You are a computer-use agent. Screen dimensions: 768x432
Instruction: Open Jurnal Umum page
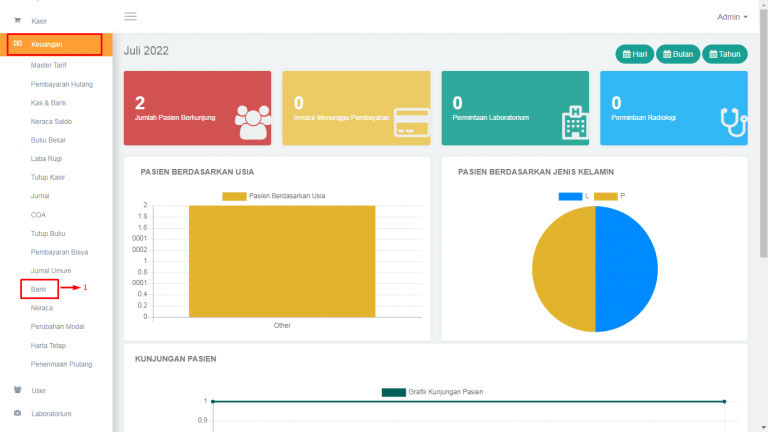(51, 271)
